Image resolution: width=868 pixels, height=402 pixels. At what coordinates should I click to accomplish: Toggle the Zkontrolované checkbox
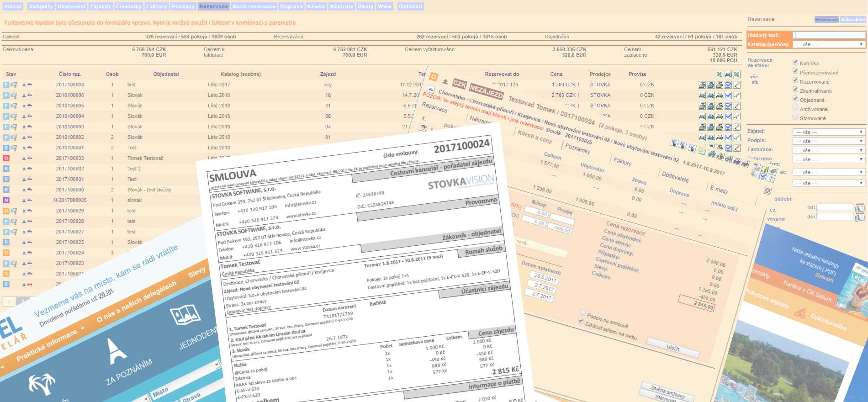[x=795, y=90]
